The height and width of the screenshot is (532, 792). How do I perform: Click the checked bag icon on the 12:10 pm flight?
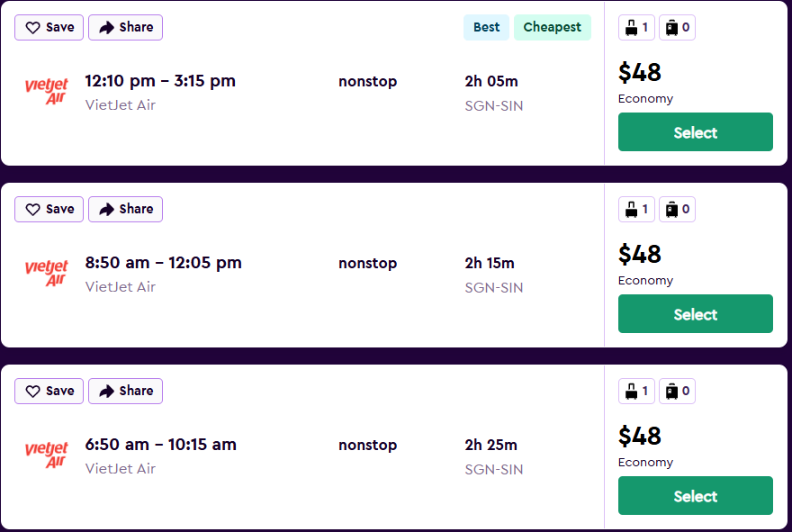[671, 28]
